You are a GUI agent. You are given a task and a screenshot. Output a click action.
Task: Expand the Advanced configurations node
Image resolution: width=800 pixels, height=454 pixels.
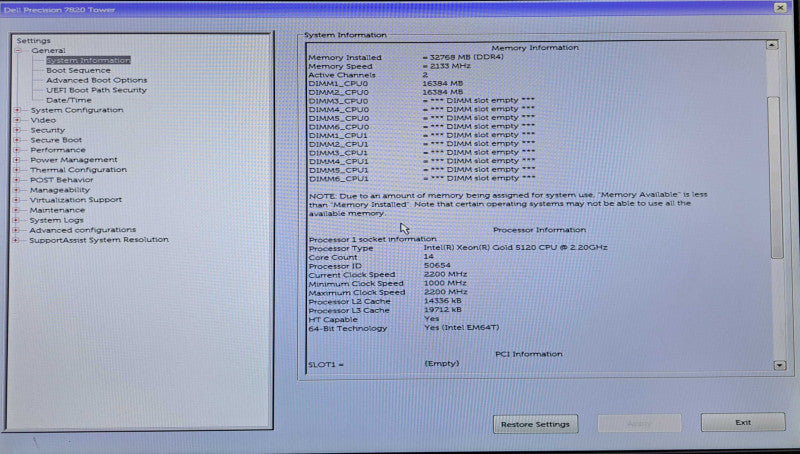tap(17, 230)
